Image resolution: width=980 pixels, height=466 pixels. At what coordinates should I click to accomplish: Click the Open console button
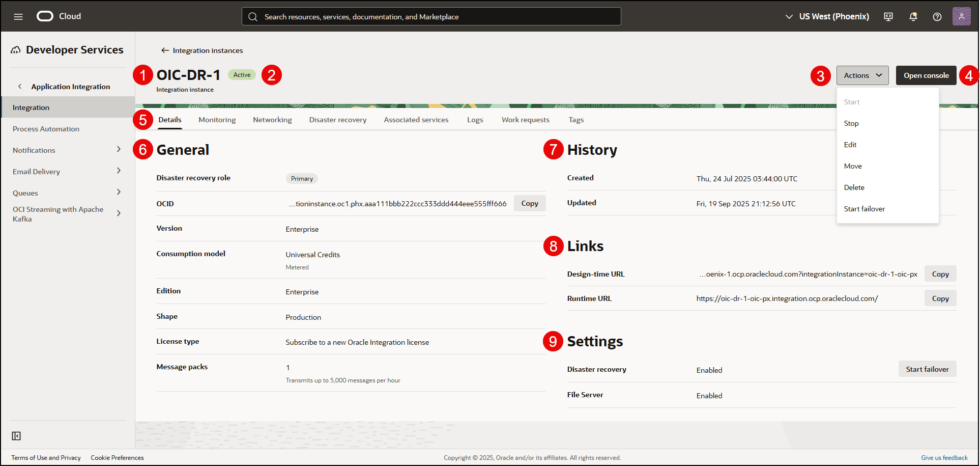(x=926, y=75)
